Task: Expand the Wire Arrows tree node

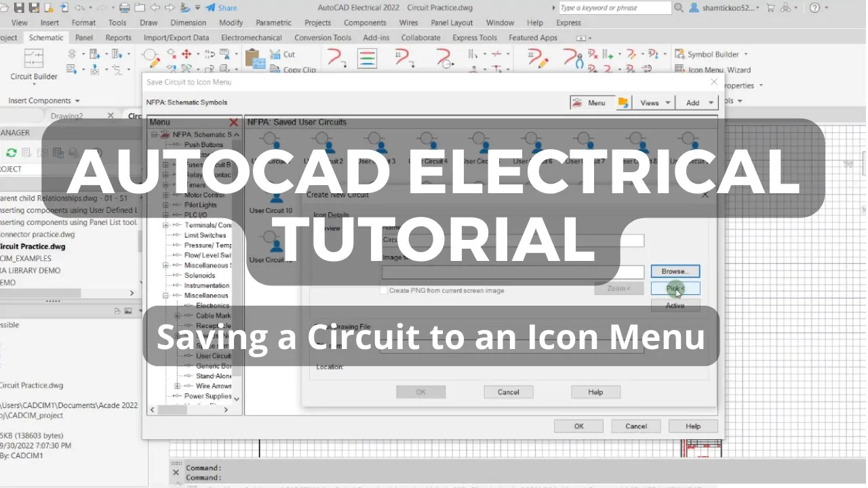Action: pyautogui.click(x=178, y=386)
